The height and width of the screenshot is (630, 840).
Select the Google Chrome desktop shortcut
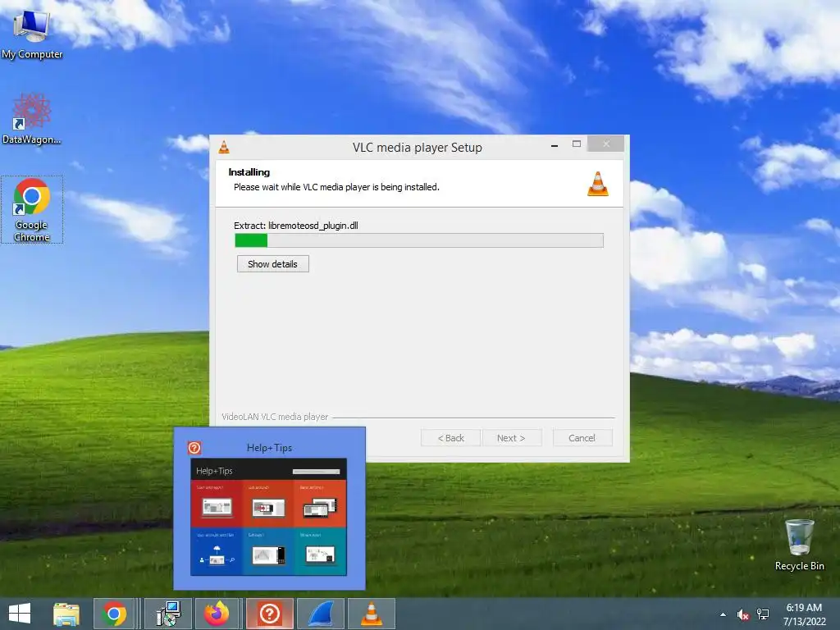pyautogui.click(x=32, y=209)
